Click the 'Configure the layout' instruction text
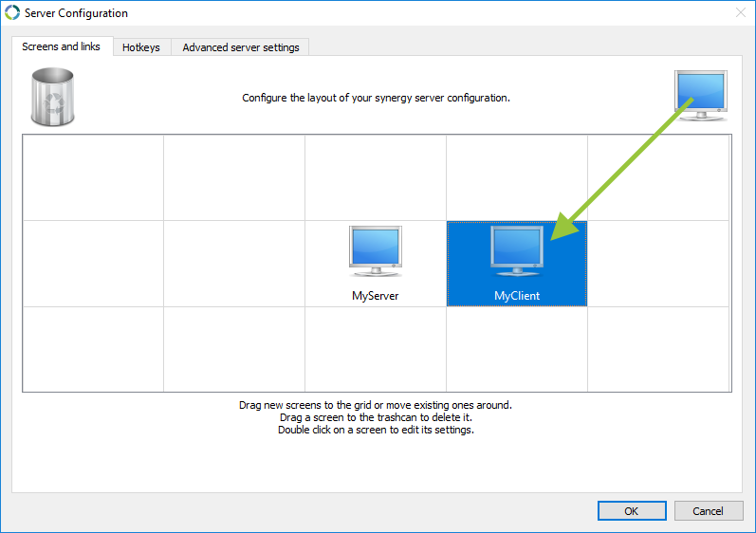The width and height of the screenshot is (756, 533). click(376, 98)
